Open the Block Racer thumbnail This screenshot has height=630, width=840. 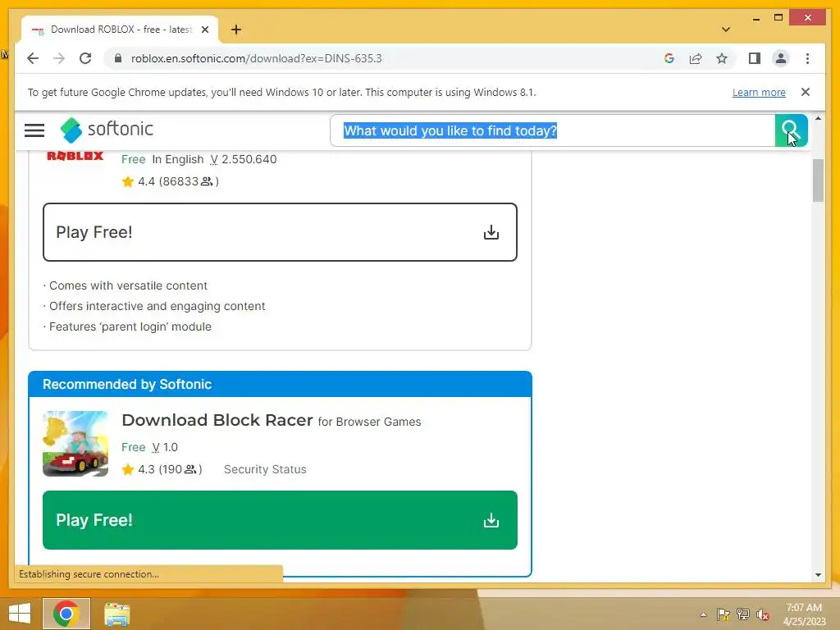pos(75,444)
